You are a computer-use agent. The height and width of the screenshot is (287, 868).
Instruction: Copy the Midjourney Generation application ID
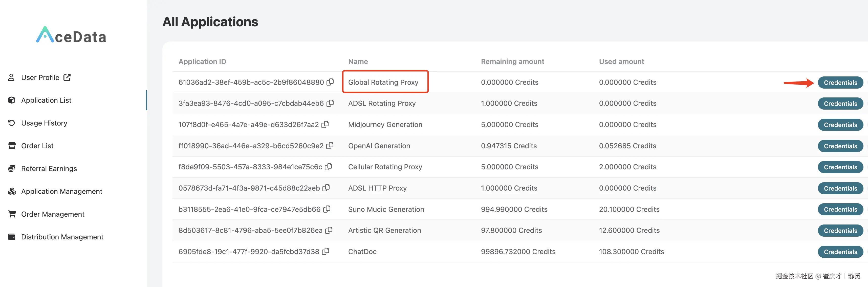(x=325, y=125)
